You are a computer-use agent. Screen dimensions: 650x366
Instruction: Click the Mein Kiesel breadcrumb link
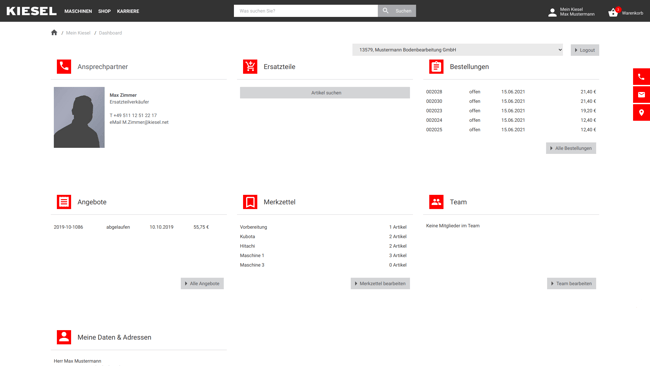pyautogui.click(x=78, y=33)
